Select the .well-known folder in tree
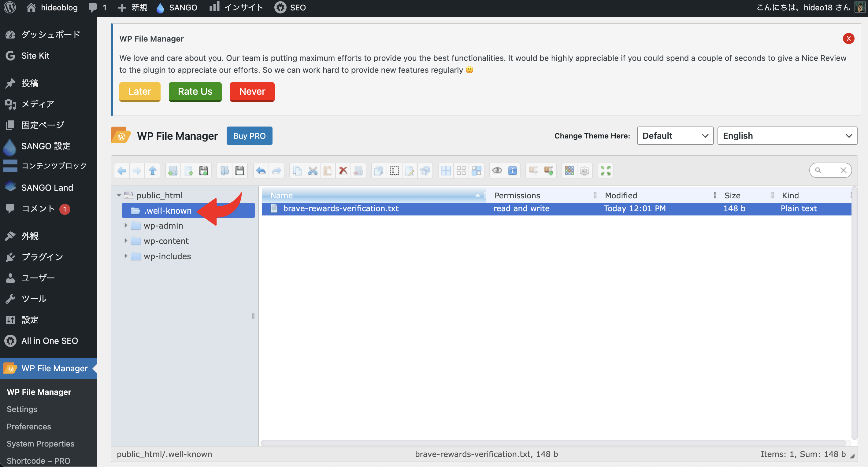Viewport: 868px width, 467px height. point(188,211)
